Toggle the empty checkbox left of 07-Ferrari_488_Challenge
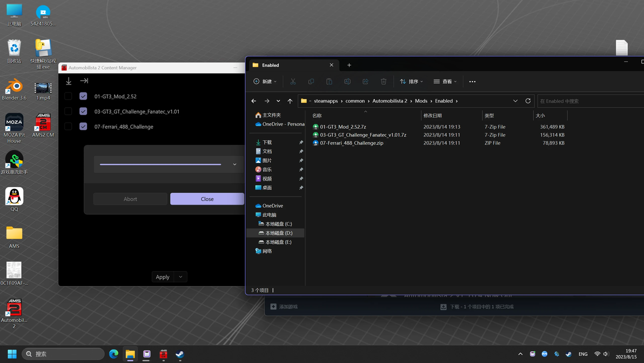This screenshot has width=644, height=363. (68, 127)
